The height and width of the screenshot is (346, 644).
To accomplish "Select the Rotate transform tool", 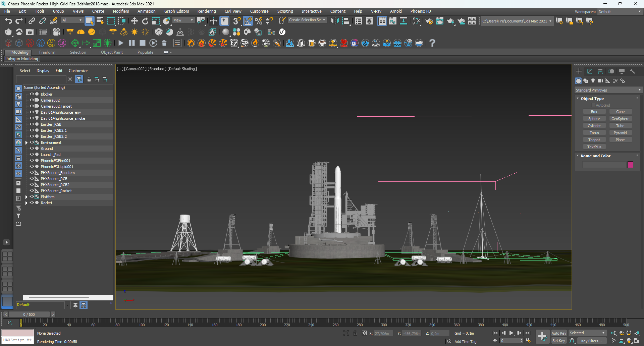I will tap(145, 21).
